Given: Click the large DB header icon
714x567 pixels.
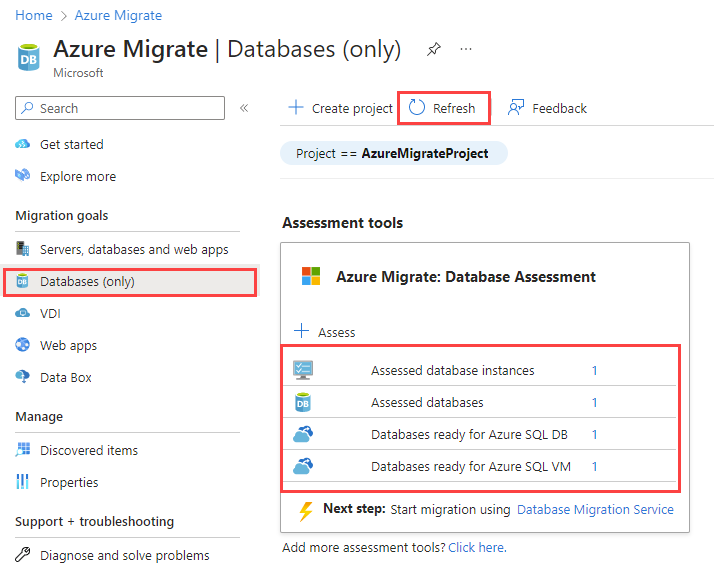Looking at the screenshot, I should (29, 57).
